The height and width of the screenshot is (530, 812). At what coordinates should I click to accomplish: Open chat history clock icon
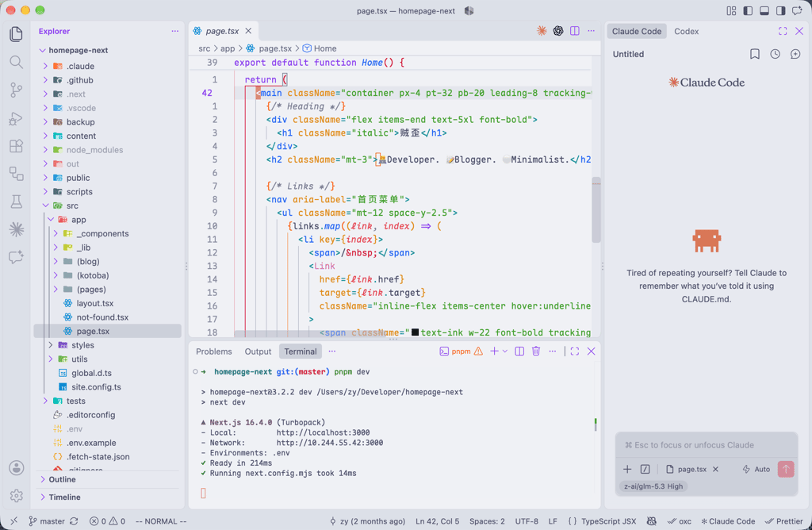point(775,54)
